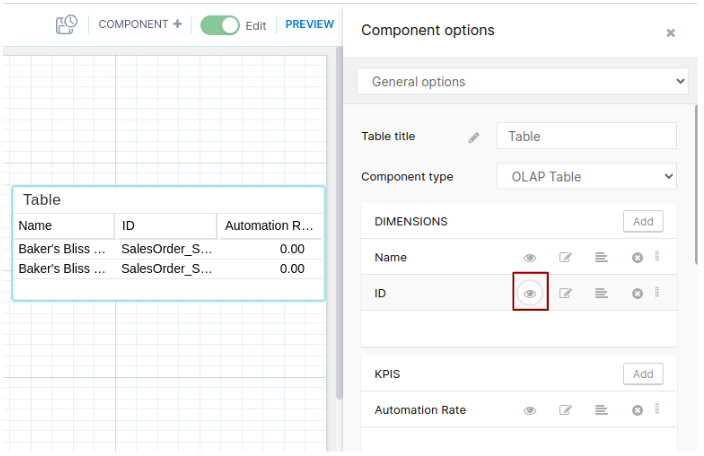Click the save history icon in toolbar

tap(67, 24)
